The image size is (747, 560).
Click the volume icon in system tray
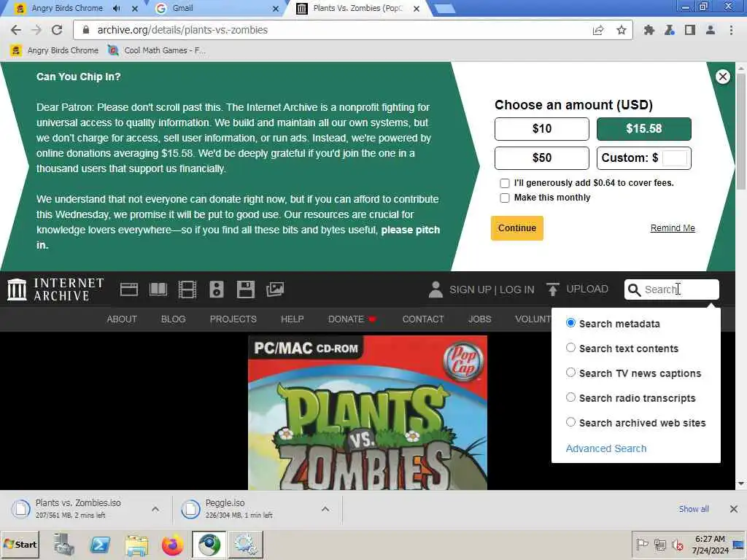click(677, 544)
